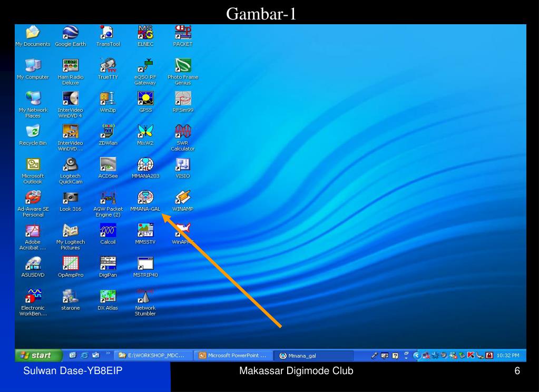Image resolution: width=539 pixels, height=392 pixels.
Task: Switch to Microsoft PowerPoint taskbar button
Action: pyautogui.click(x=233, y=356)
